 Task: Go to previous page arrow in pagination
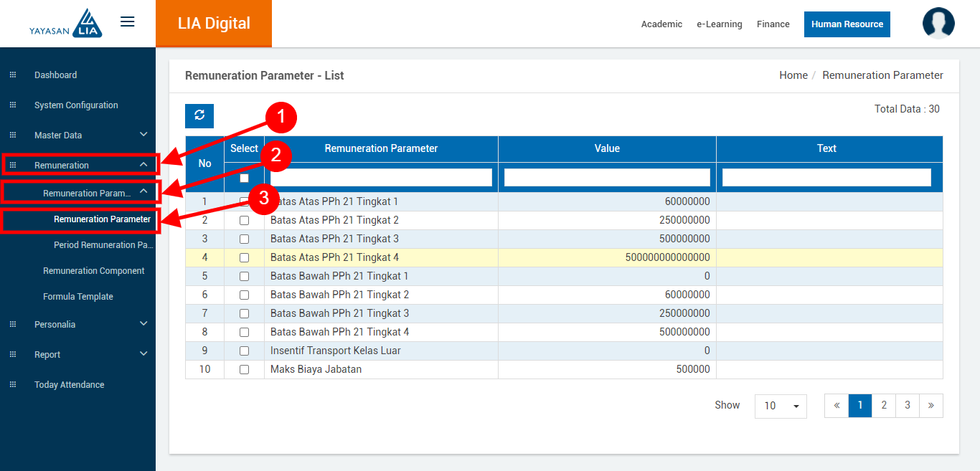click(837, 406)
